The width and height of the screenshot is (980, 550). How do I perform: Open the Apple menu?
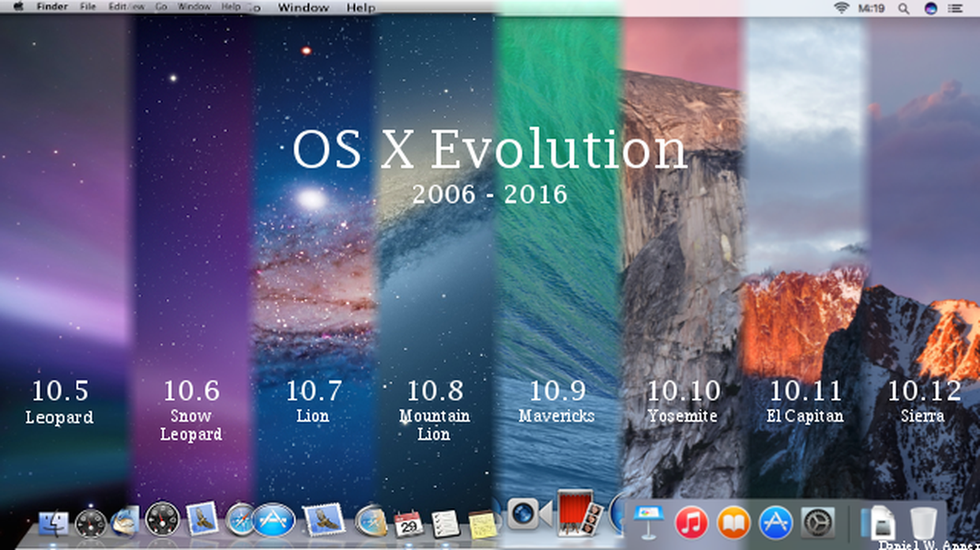point(18,6)
